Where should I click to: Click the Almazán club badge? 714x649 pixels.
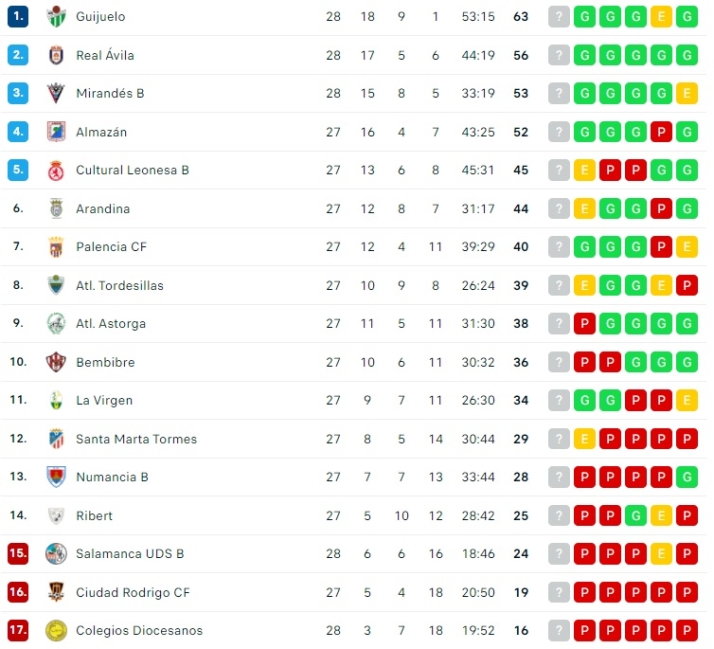click(x=56, y=132)
